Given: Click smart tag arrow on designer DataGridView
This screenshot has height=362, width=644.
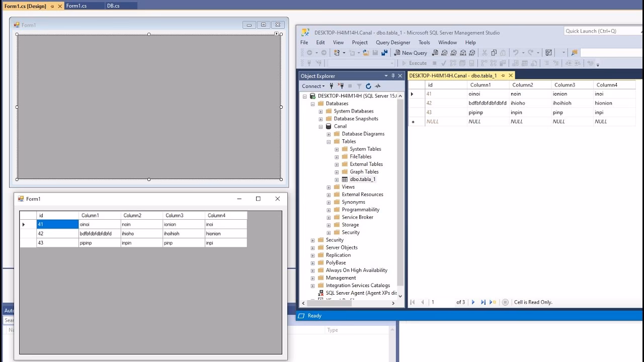Looking at the screenshot, I should 276,34.
